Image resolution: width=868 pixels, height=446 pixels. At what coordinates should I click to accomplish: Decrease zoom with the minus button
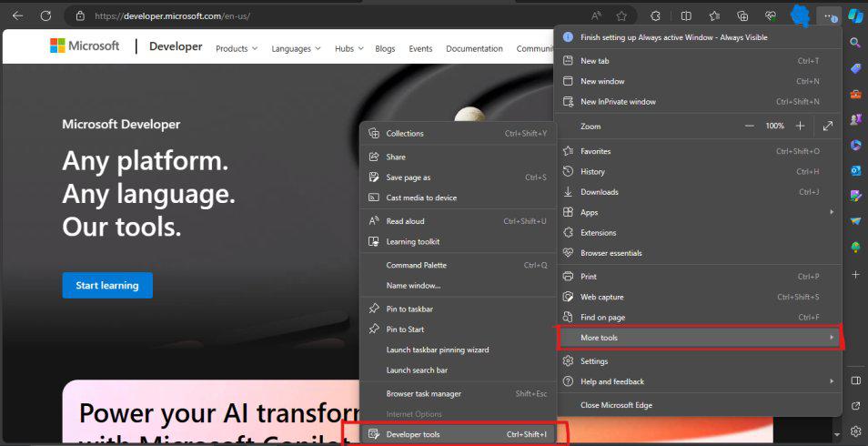pos(750,127)
